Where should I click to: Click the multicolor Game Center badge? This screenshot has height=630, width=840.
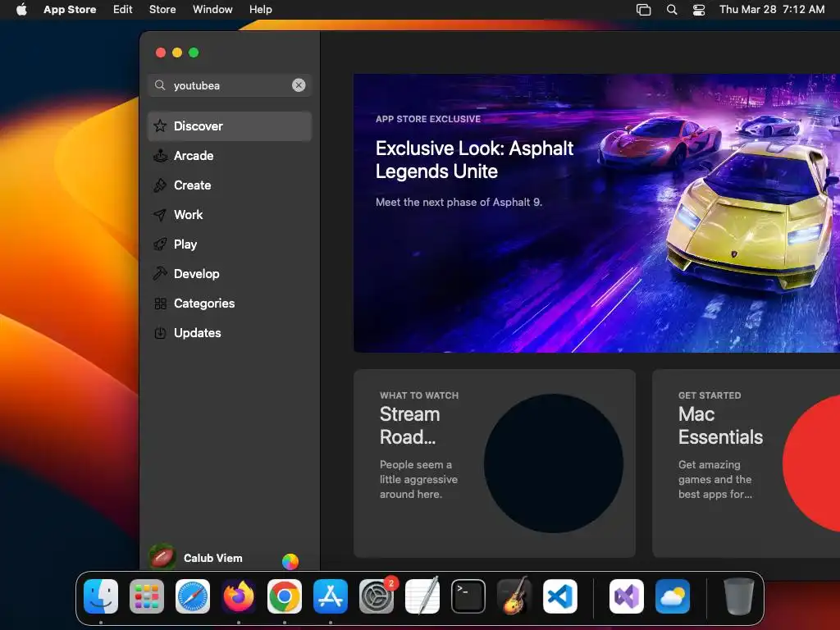click(x=290, y=561)
